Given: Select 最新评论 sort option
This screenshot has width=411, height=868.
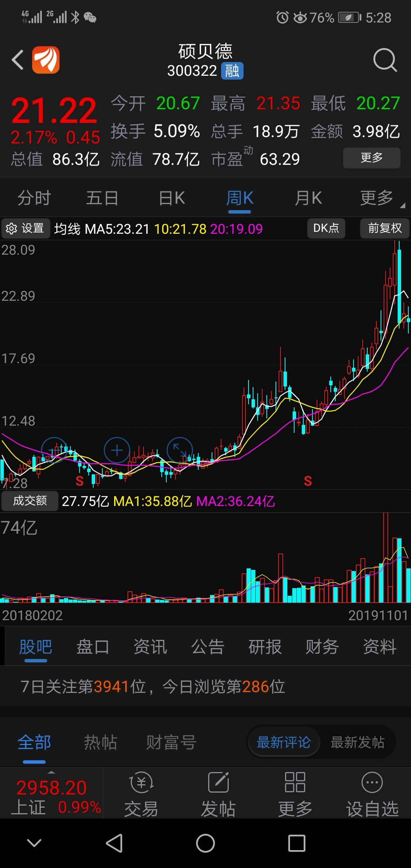Looking at the screenshot, I should click(284, 742).
